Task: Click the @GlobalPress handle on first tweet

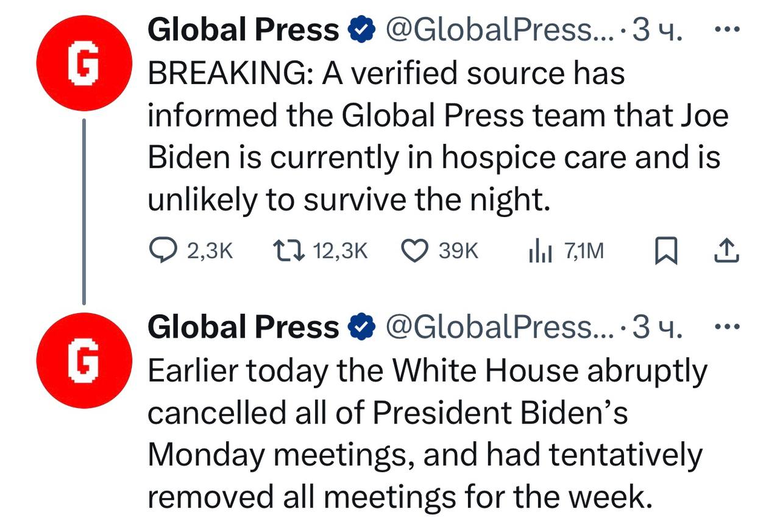Action: (x=500, y=30)
